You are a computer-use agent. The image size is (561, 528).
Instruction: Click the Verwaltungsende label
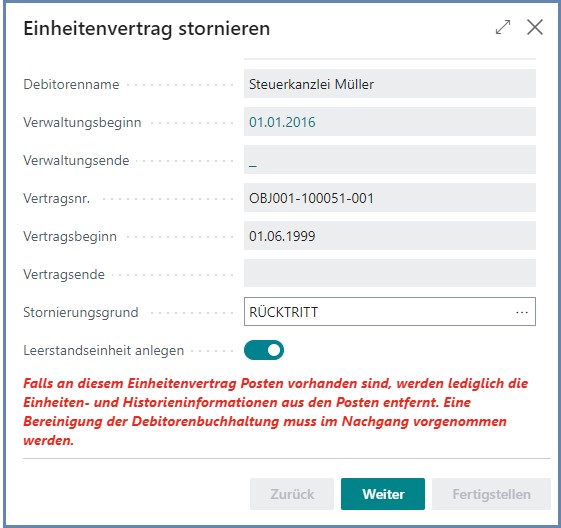click(x=76, y=160)
